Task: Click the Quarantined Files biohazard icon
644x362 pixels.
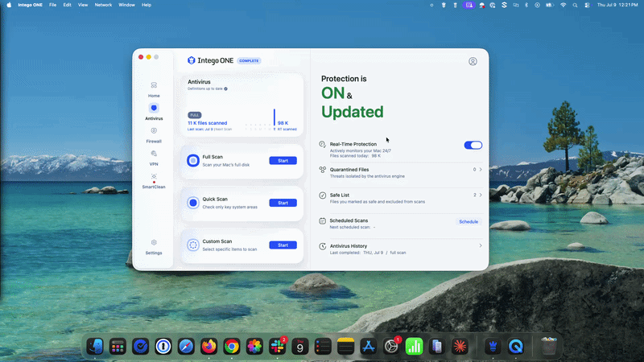Action: tap(323, 170)
